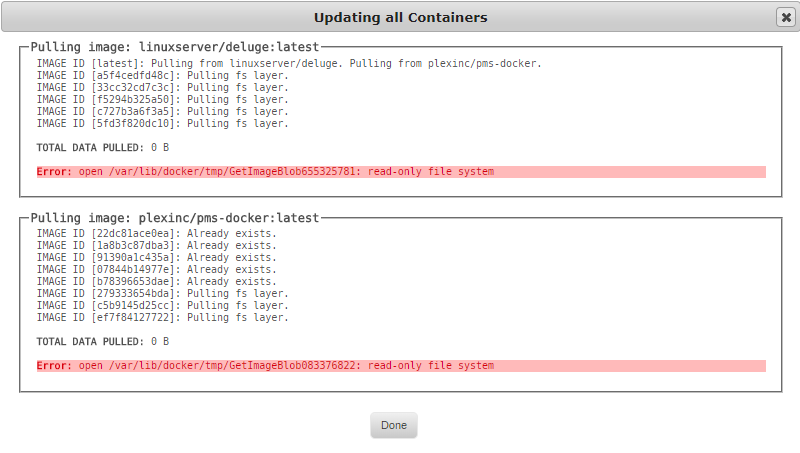Click TOTAL DATA PULLED in deluge section
800x453 pixels.
103,147
